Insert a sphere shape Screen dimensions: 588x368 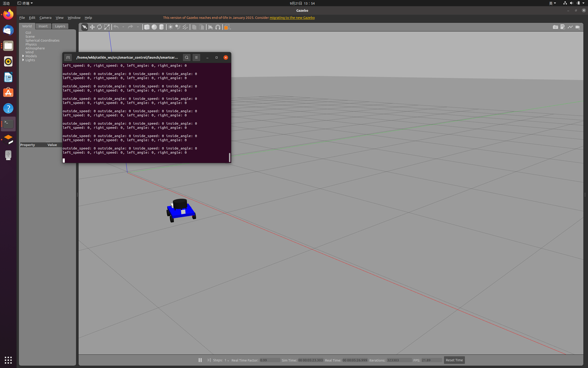tap(154, 27)
